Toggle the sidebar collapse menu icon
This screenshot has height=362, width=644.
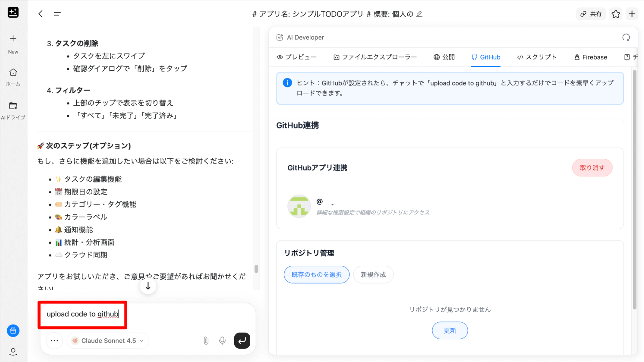(x=57, y=14)
